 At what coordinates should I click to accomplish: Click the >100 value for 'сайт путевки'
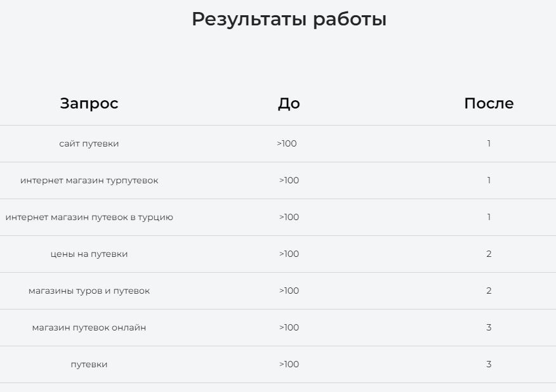[x=287, y=143]
